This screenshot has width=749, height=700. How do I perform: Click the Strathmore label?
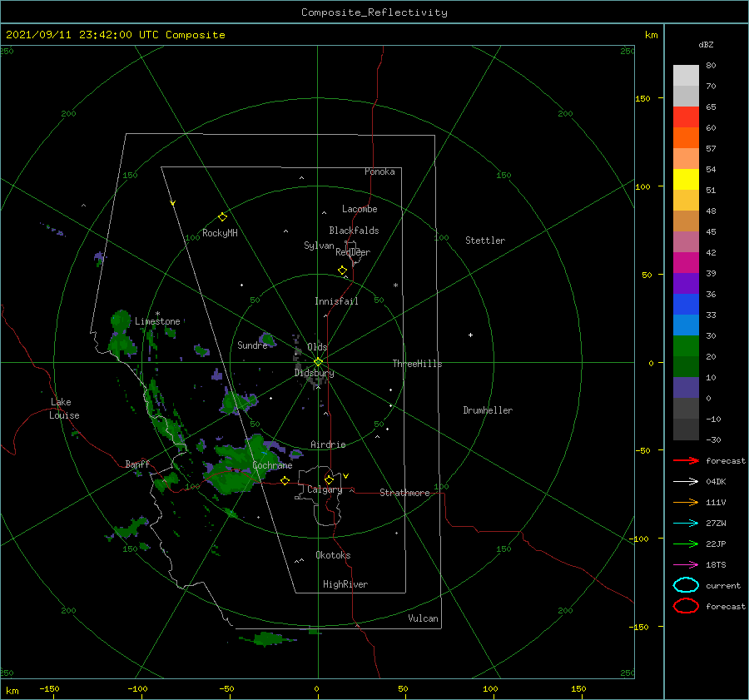click(x=404, y=493)
